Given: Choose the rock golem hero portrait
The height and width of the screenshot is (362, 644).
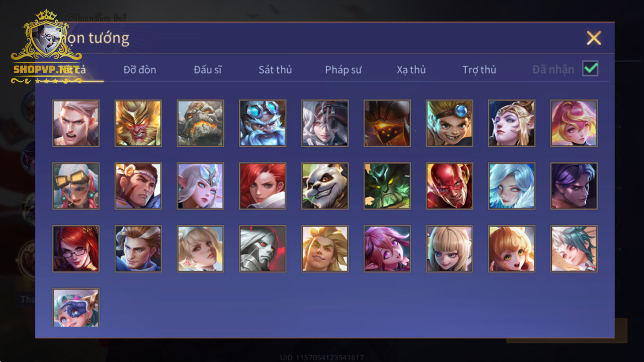Looking at the screenshot, I should pyautogui.click(x=200, y=123).
